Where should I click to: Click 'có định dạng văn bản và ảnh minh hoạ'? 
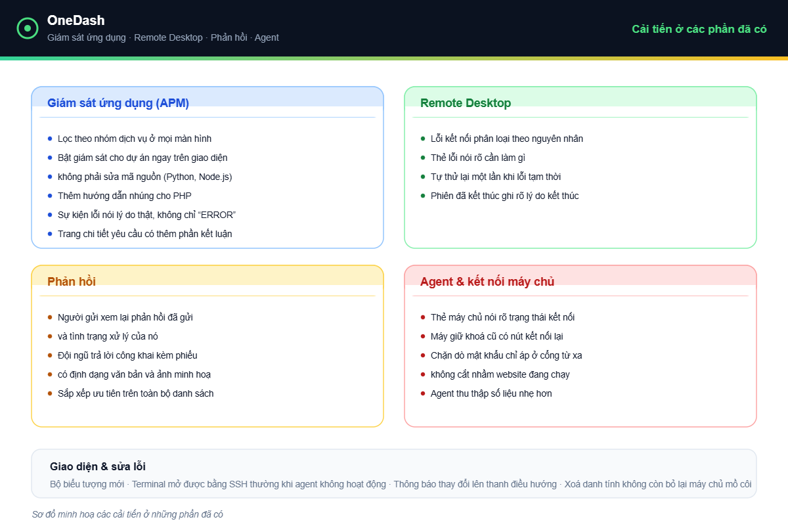click(134, 374)
